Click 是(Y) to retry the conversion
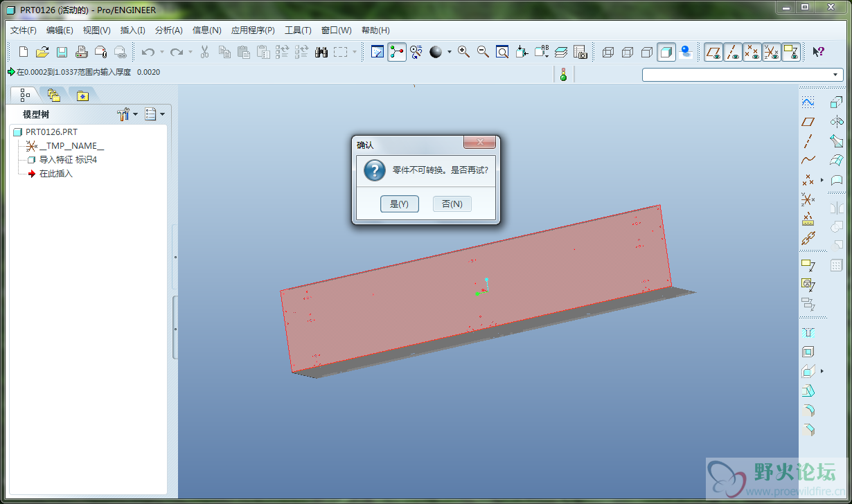 pyautogui.click(x=400, y=204)
